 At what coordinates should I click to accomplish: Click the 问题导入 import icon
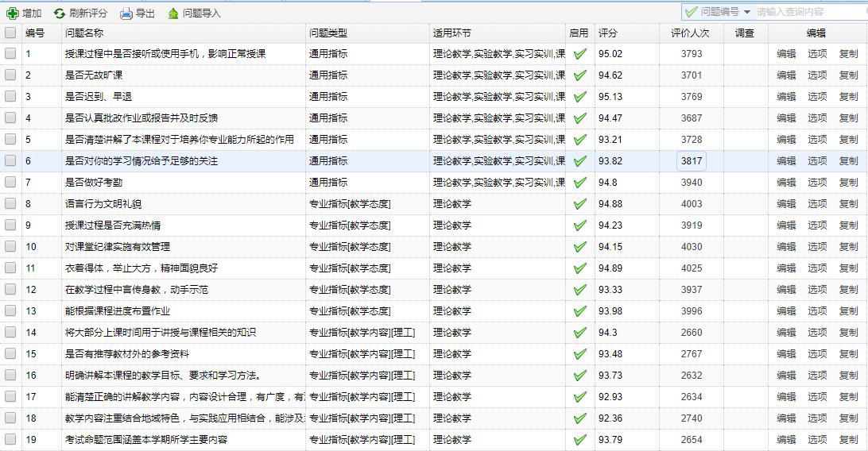[x=173, y=13]
